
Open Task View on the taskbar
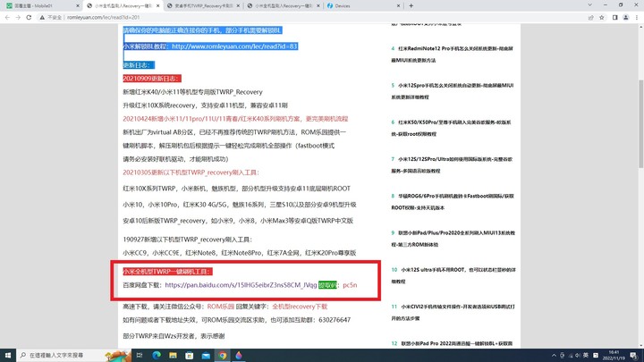tap(140, 355)
